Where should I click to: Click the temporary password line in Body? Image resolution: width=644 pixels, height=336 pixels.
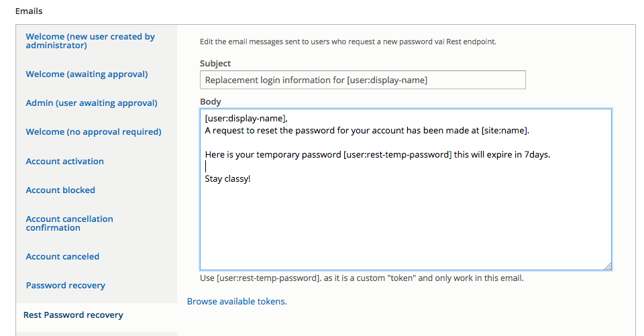378,155
